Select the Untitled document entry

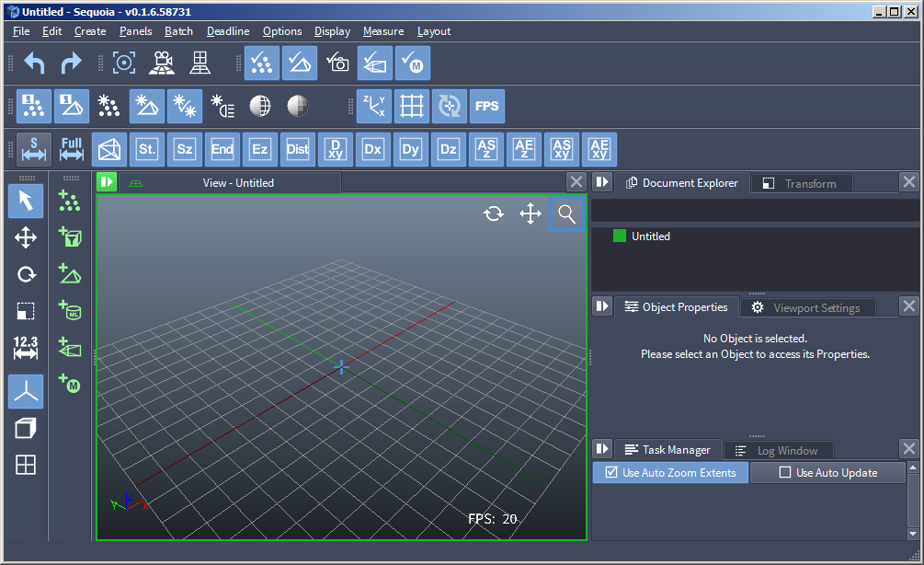(x=651, y=236)
